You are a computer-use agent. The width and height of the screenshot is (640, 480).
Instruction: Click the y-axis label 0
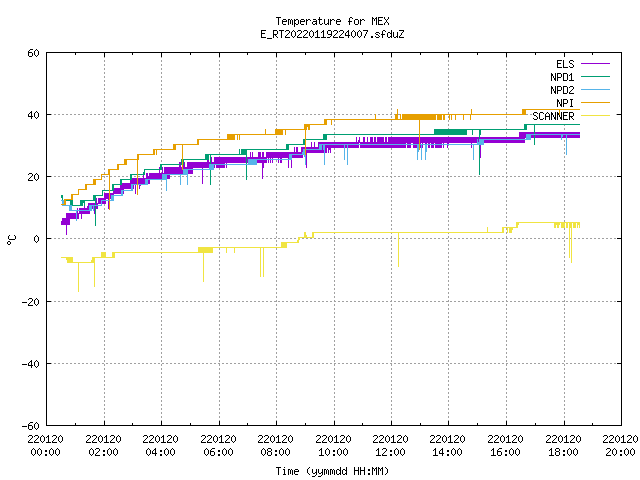click(x=37, y=239)
